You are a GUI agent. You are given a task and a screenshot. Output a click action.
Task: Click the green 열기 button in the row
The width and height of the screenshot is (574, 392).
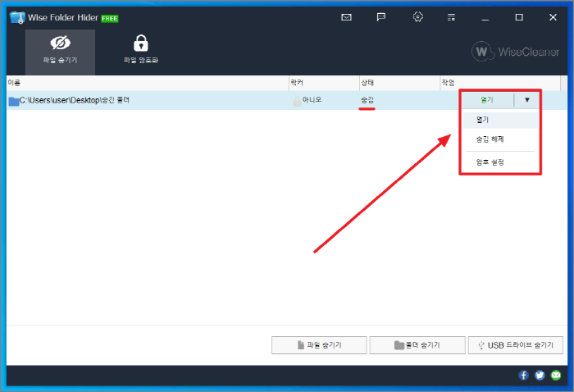487,100
